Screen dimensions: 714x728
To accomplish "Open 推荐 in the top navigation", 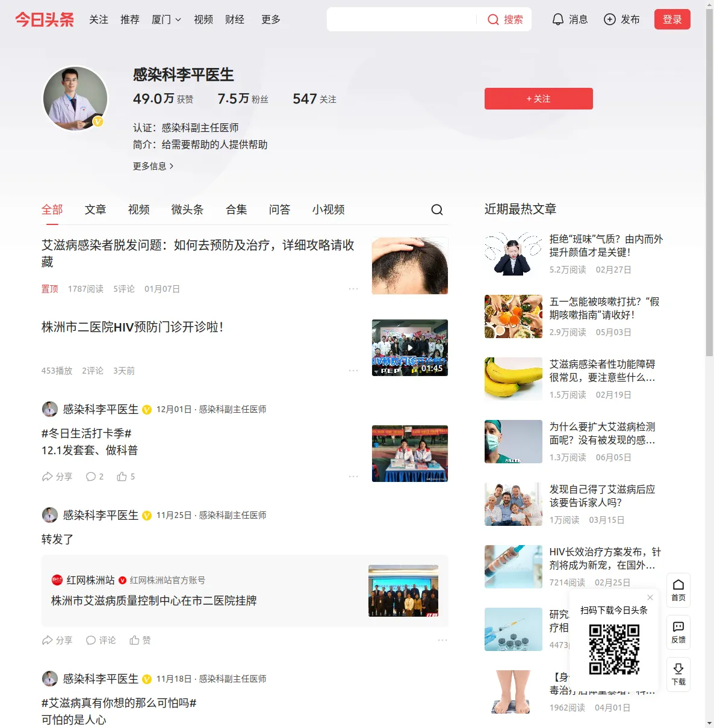I will [130, 19].
